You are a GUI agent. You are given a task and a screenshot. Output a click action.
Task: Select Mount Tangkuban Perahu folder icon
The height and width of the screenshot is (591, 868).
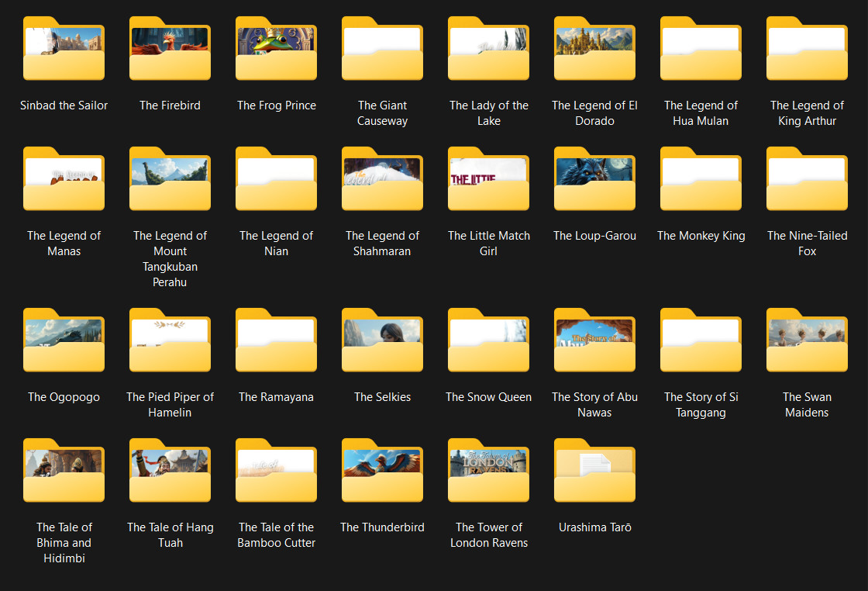[170, 178]
